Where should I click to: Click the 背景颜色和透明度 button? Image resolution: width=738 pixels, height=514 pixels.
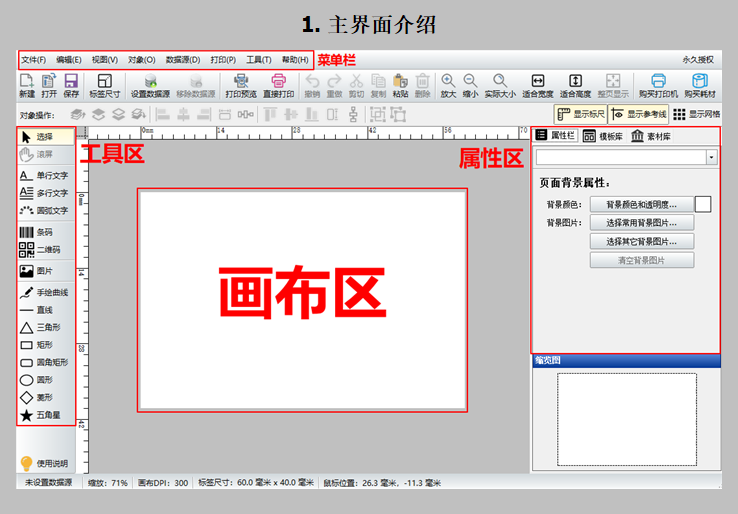(642, 204)
